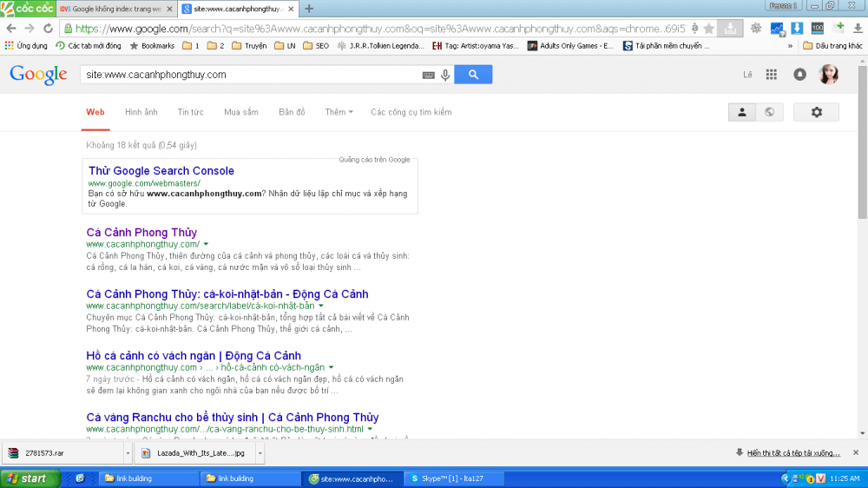Reload the current page

(x=48, y=29)
